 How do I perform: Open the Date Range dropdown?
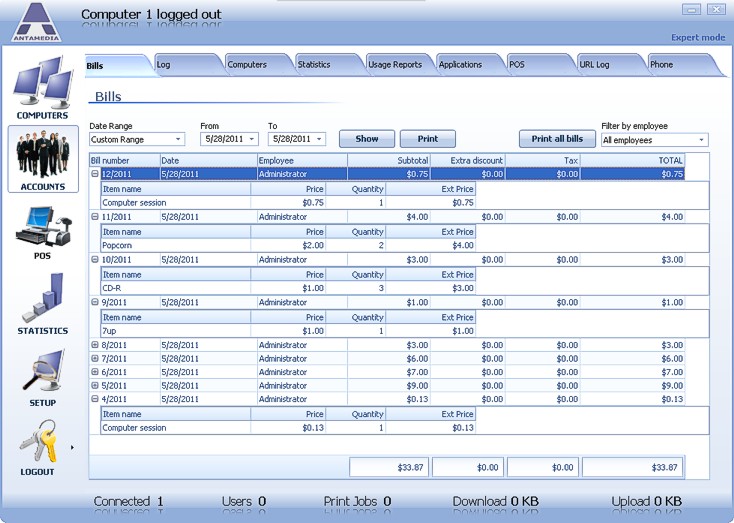pyautogui.click(x=137, y=139)
